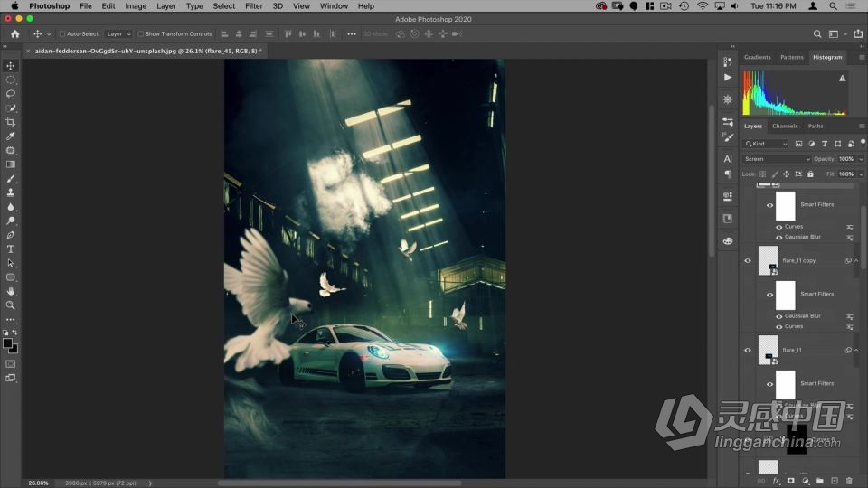Check Show Transform Controls
868x488 pixels.
[140, 34]
